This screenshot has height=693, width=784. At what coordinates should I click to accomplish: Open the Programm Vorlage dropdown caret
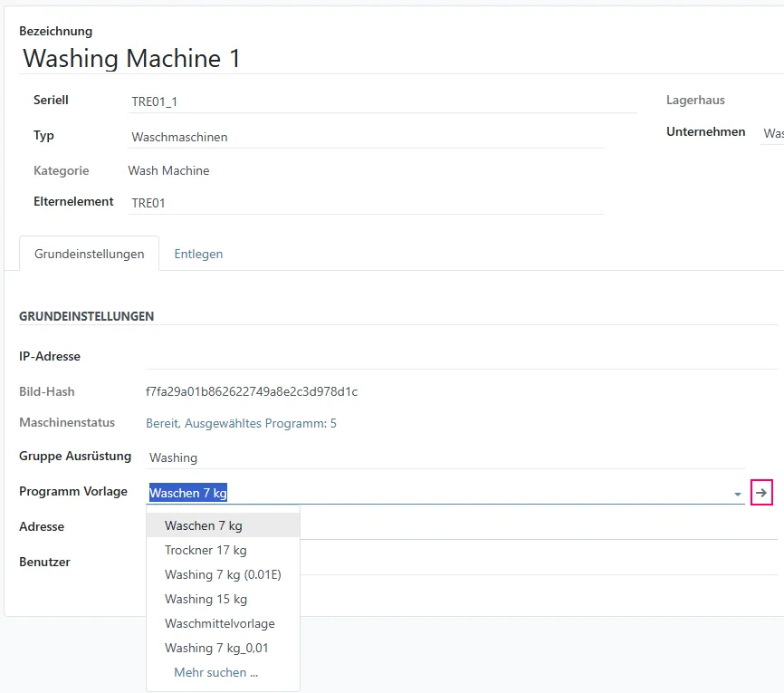tap(736, 492)
